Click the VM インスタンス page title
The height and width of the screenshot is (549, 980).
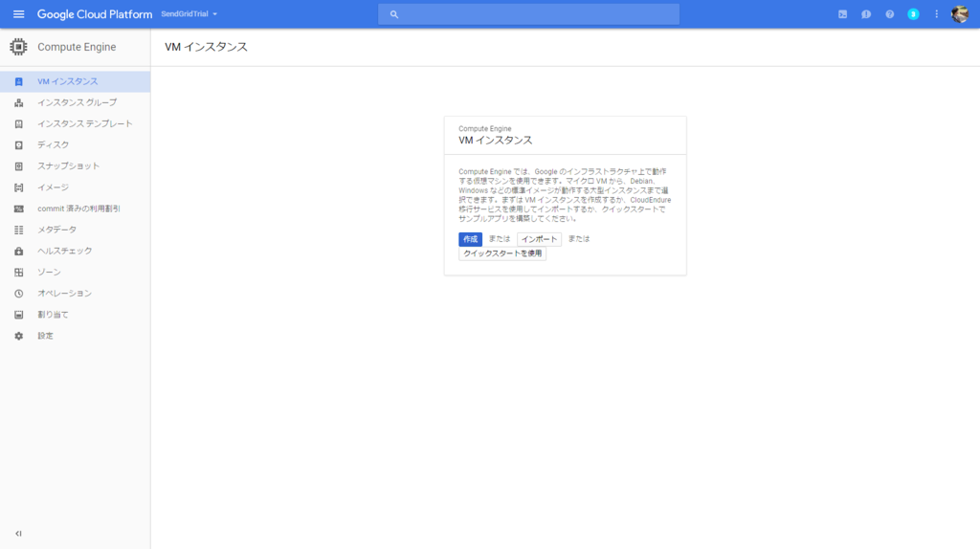click(x=207, y=47)
